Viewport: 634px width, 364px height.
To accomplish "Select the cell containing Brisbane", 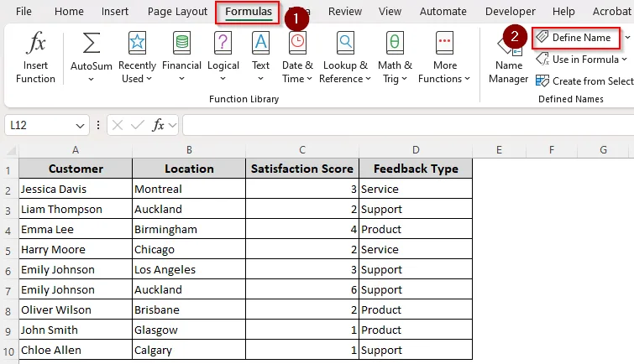I will pos(189,309).
